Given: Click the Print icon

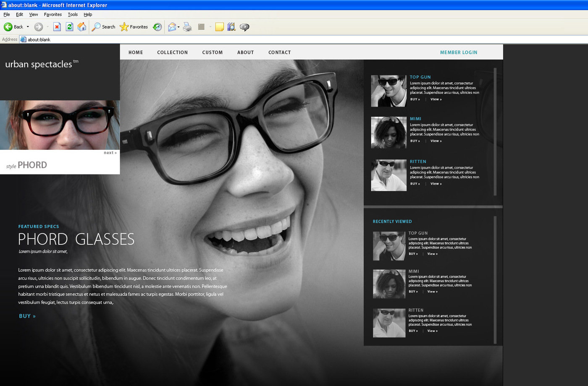Looking at the screenshot, I should 187,27.
